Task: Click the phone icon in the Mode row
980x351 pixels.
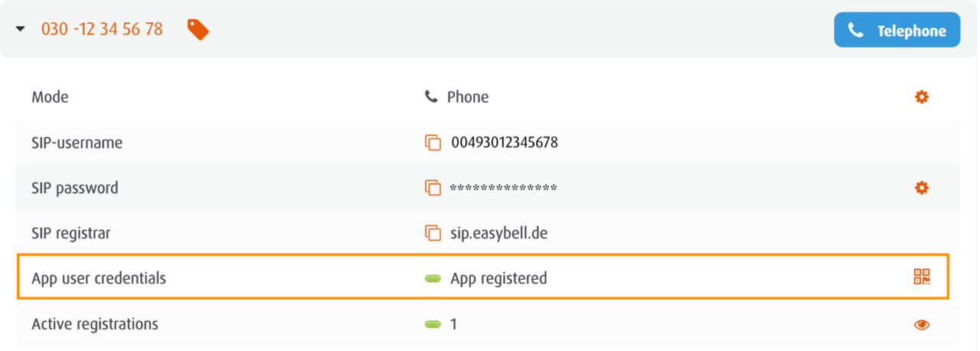Action: [x=432, y=97]
